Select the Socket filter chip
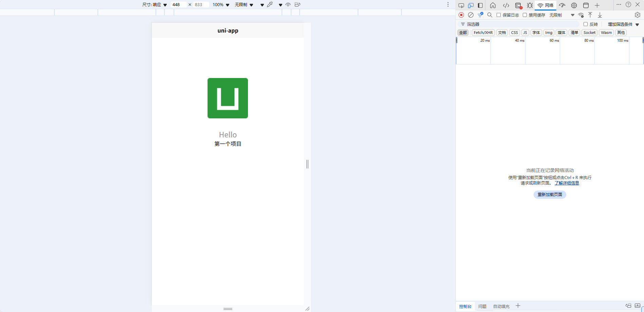This screenshot has height=312, width=644. tap(589, 33)
